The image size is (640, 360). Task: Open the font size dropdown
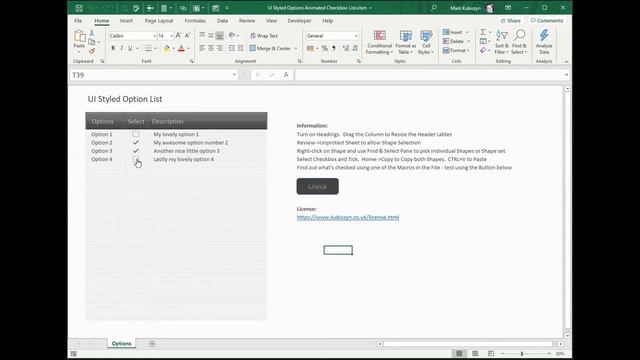[171, 36]
